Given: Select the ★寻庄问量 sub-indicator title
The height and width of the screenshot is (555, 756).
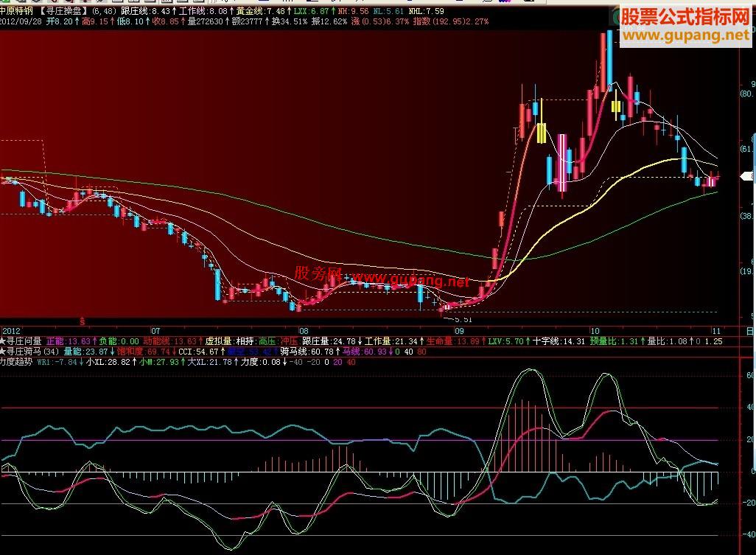Looking at the screenshot, I should tap(21, 341).
